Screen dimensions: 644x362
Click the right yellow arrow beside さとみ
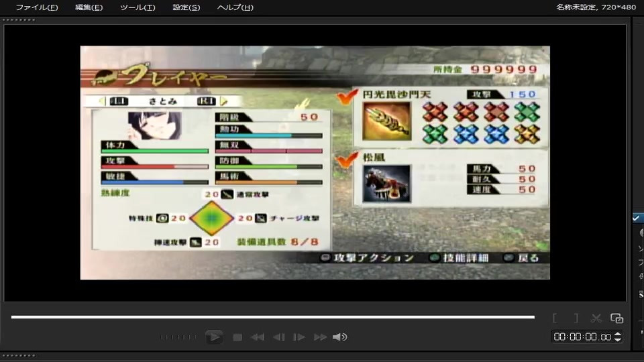point(223,101)
